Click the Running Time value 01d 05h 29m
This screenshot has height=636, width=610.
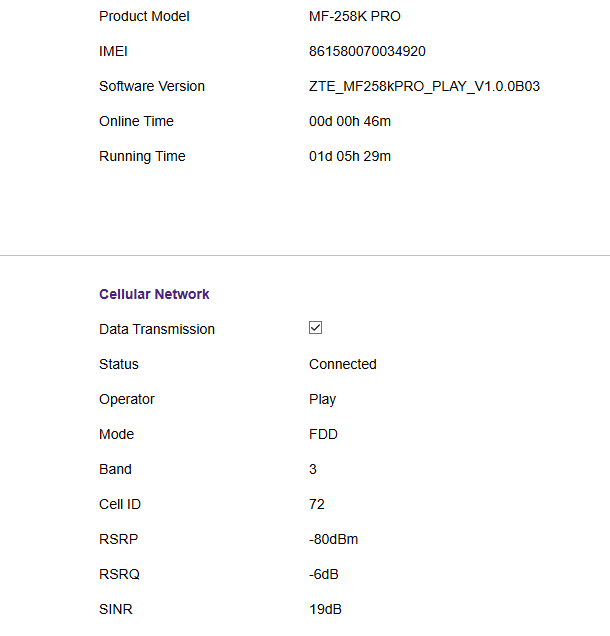pyautogui.click(x=350, y=156)
